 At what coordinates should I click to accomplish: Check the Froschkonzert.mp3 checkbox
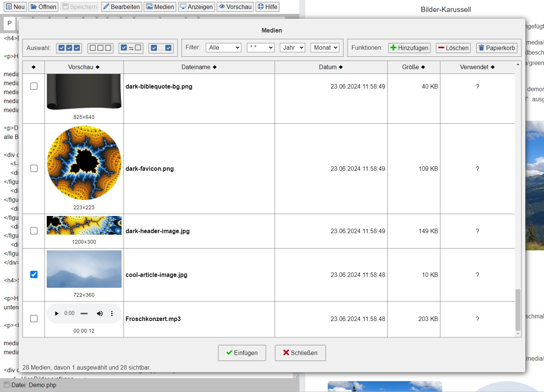(x=34, y=319)
